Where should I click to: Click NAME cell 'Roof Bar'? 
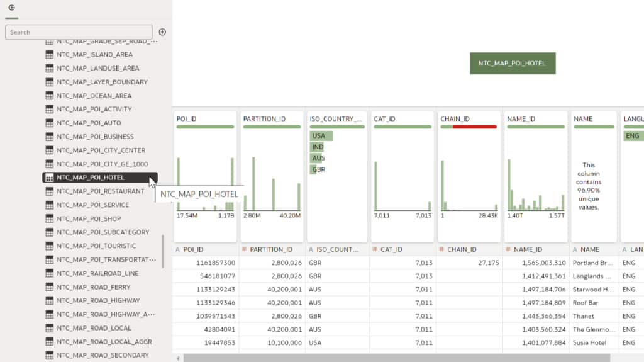point(594,303)
